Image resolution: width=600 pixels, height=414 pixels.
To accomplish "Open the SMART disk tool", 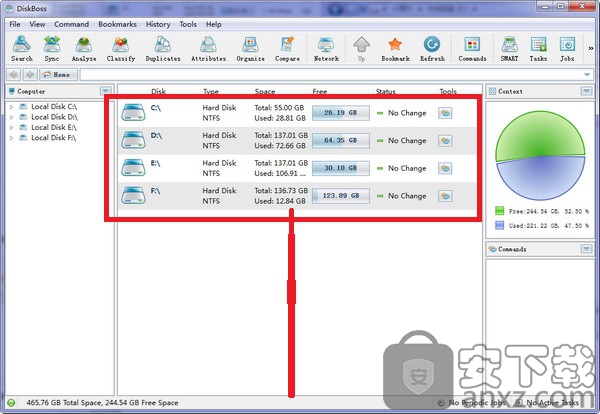I will 509,48.
